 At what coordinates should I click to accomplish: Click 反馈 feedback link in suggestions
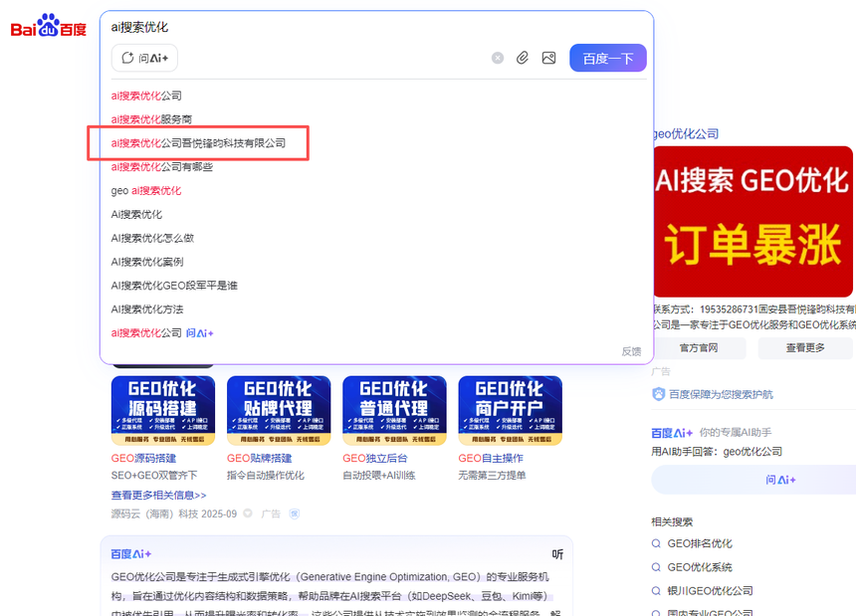coord(631,351)
